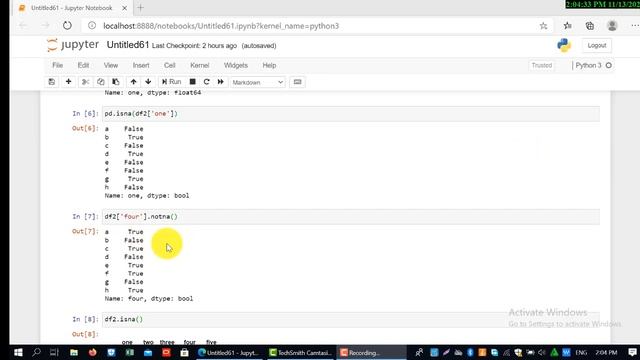This screenshot has width=640, height=360.
Task: Open the Windows Start menu
Action: (x=18, y=352)
